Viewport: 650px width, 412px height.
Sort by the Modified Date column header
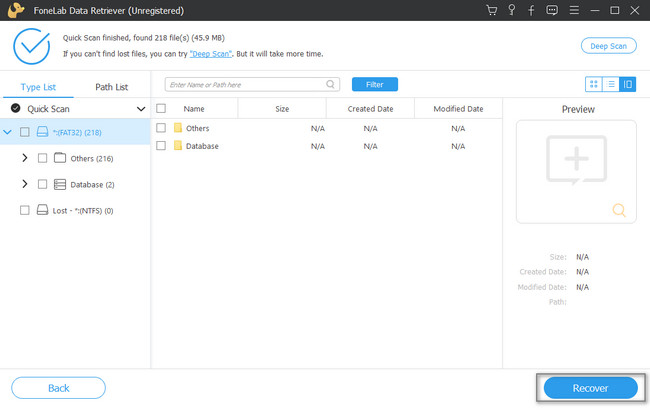tap(458, 109)
